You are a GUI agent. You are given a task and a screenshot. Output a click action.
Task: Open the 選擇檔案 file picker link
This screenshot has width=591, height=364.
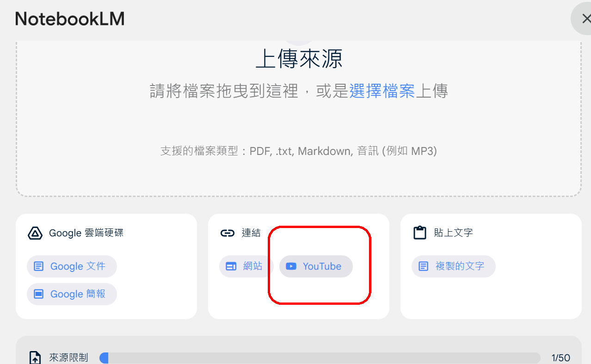[382, 91]
